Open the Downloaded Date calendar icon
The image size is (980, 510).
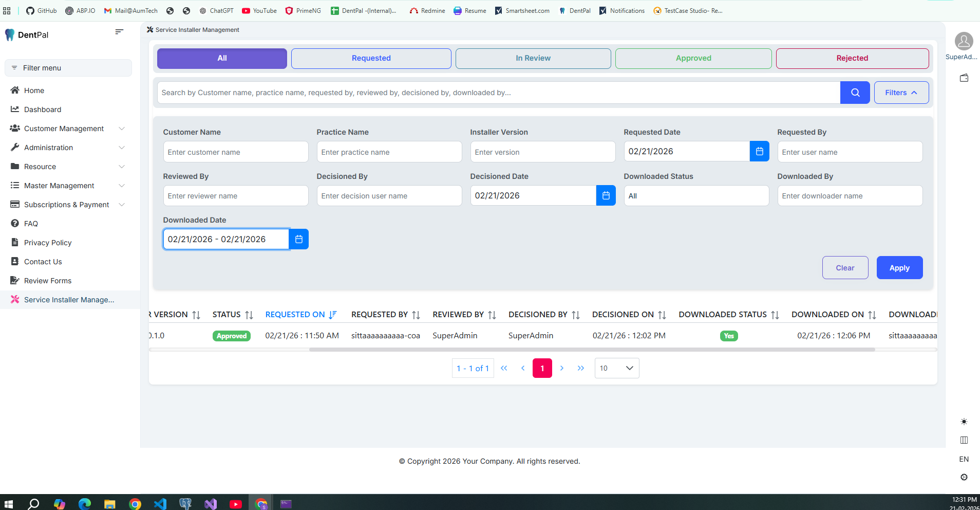point(298,240)
